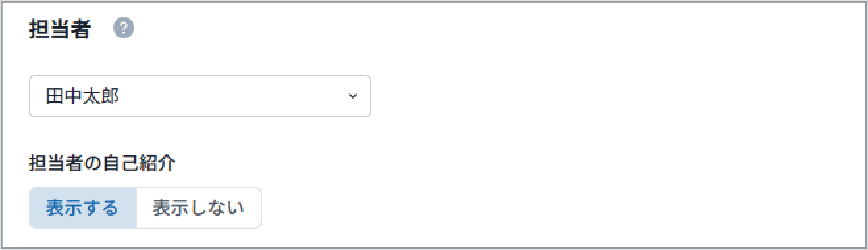Click the help question mark icon beside 担当者
868x250 pixels.
point(123,28)
